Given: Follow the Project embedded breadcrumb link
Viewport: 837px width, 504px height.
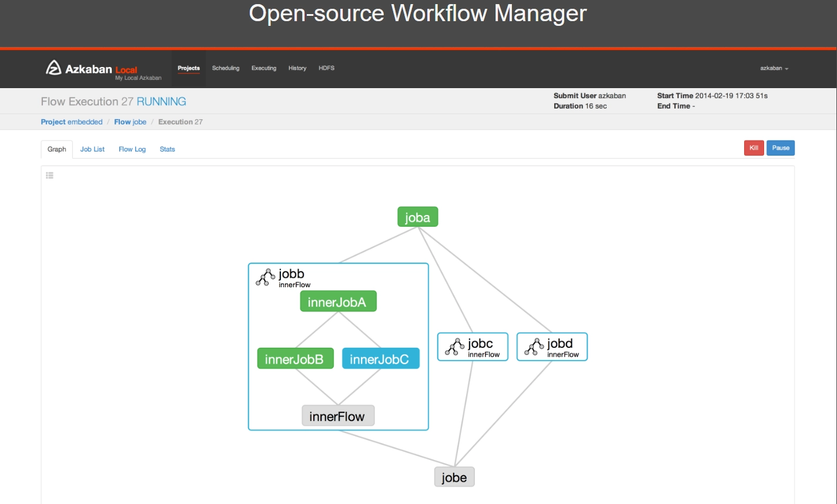Looking at the screenshot, I should (72, 122).
